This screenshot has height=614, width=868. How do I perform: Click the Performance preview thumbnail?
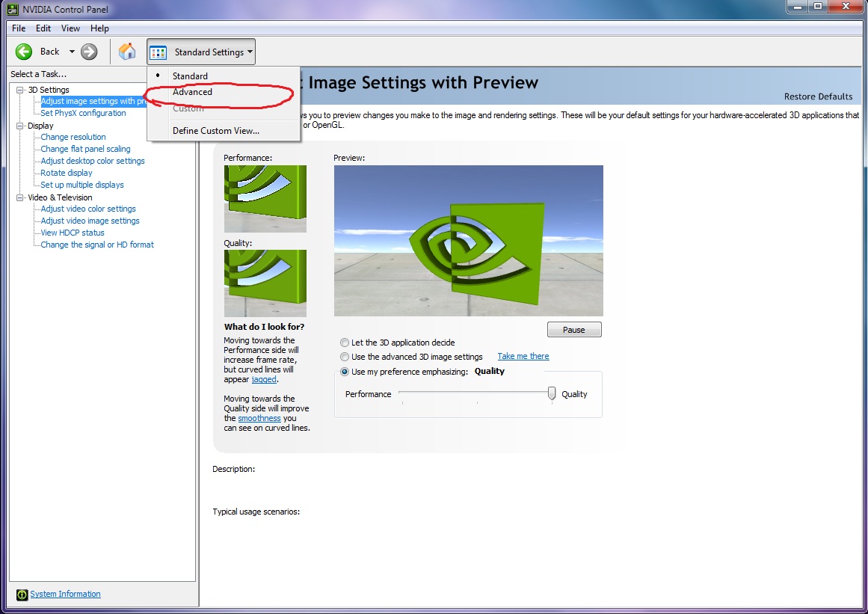[265, 199]
